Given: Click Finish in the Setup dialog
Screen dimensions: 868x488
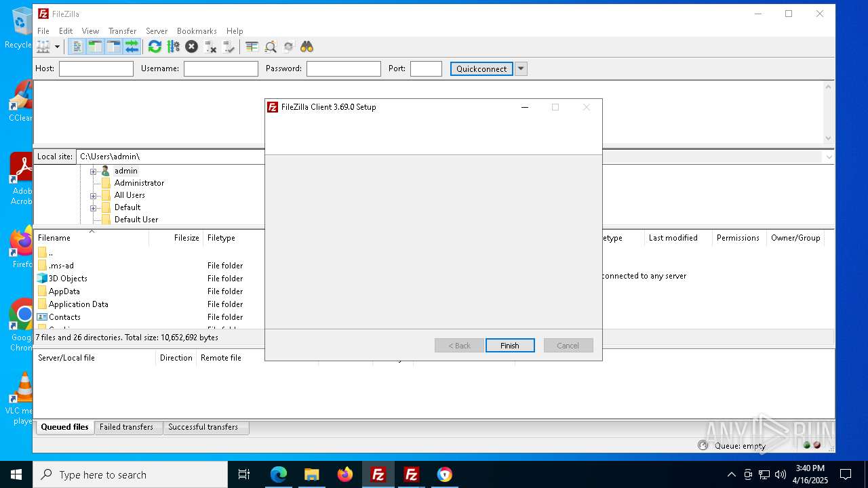Looking at the screenshot, I should pyautogui.click(x=510, y=346).
